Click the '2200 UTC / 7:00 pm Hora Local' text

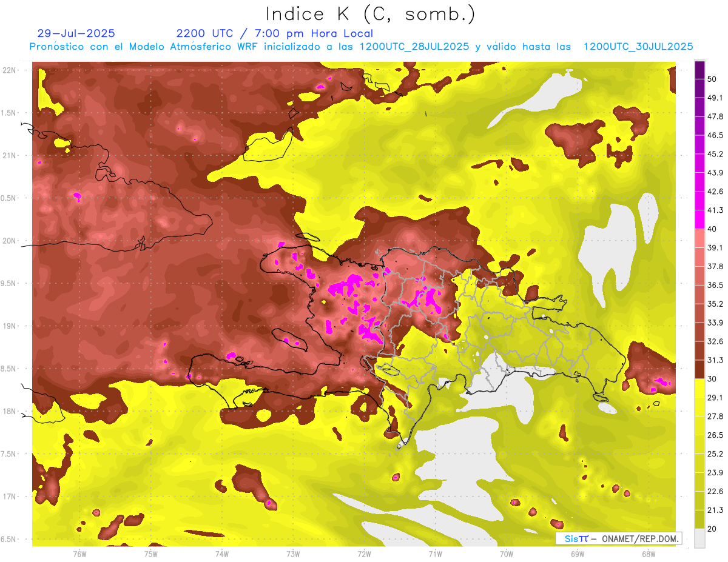[274, 33]
